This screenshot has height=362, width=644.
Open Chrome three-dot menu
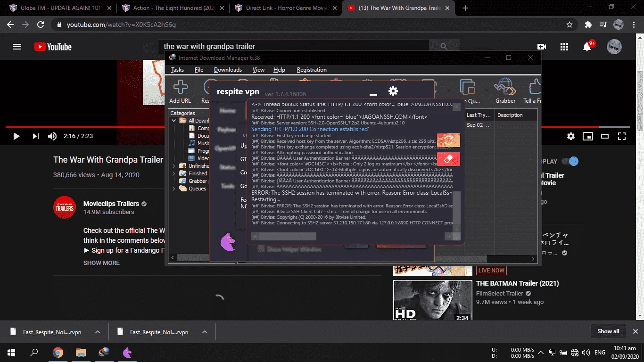(634, 25)
